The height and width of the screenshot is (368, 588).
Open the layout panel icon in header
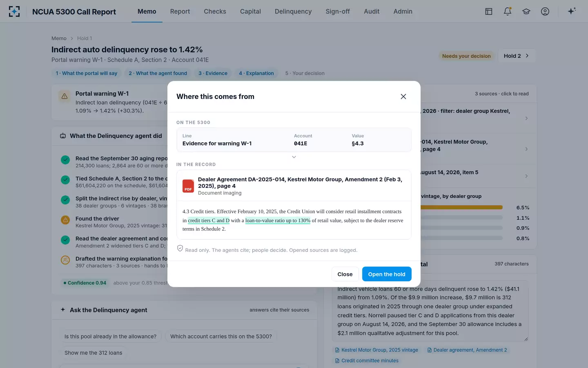489,11
